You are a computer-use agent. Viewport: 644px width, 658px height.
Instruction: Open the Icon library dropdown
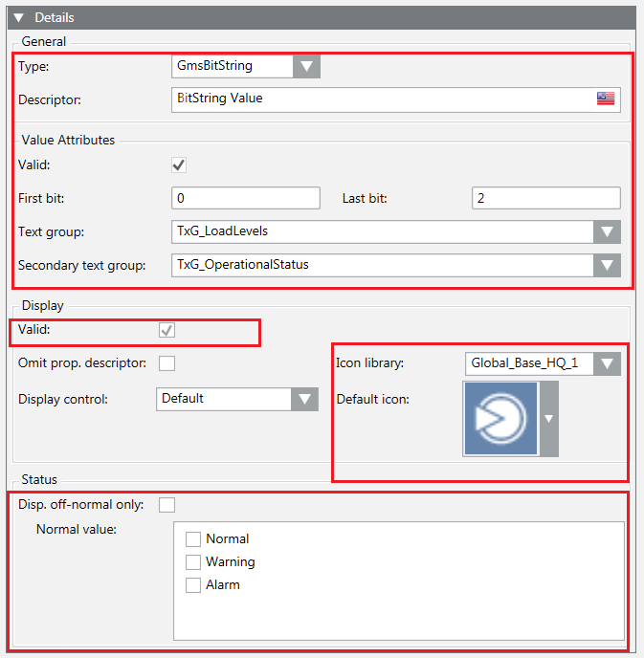tap(607, 363)
